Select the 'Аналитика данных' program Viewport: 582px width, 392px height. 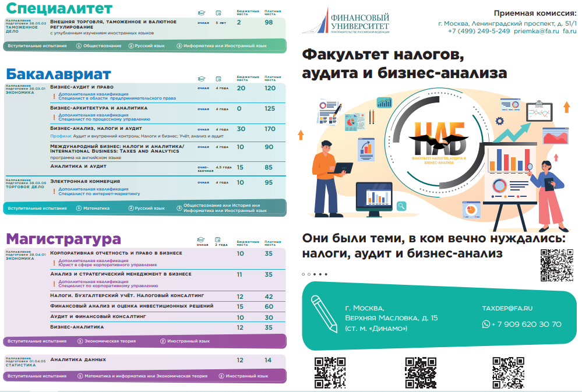(x=78, y=360)
